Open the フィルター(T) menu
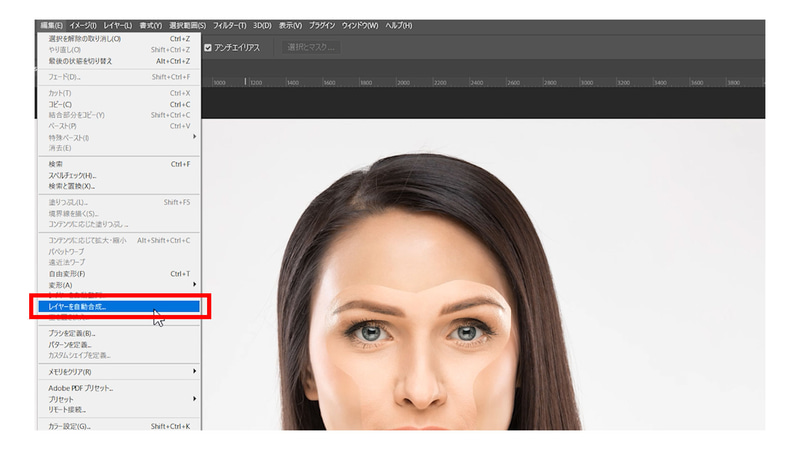This screenshot has width=800, height=450. coord(229,26)
